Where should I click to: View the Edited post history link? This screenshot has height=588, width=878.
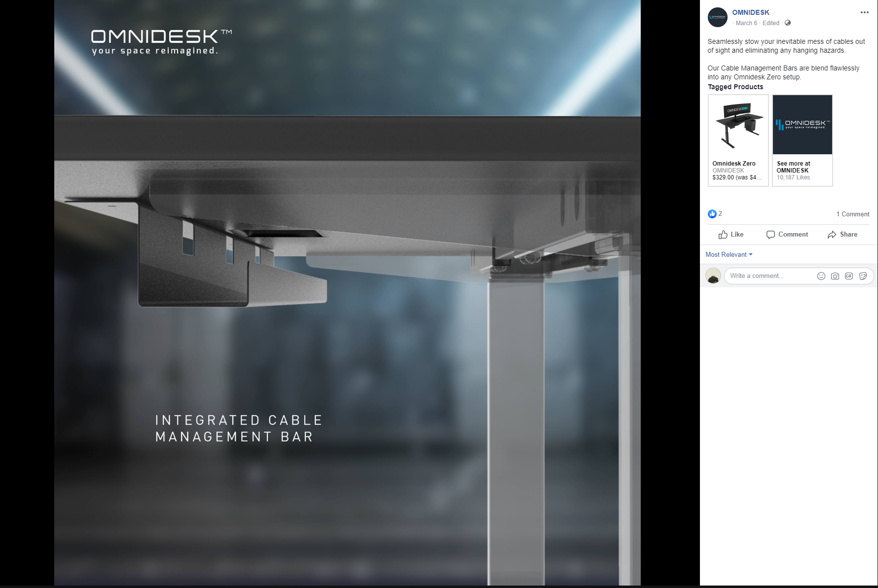pos(771,23)
